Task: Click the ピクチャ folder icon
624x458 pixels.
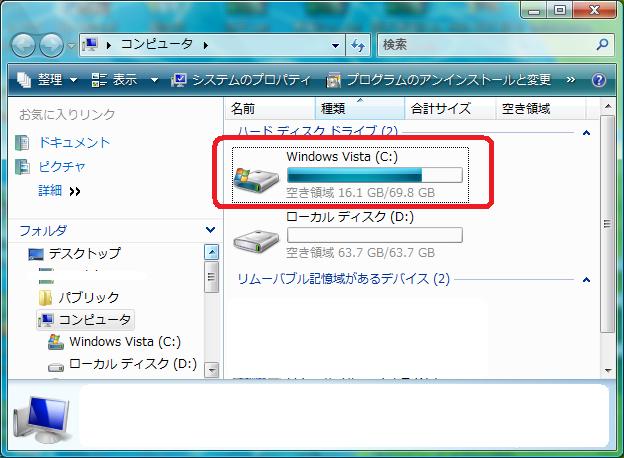Action: 22,166
